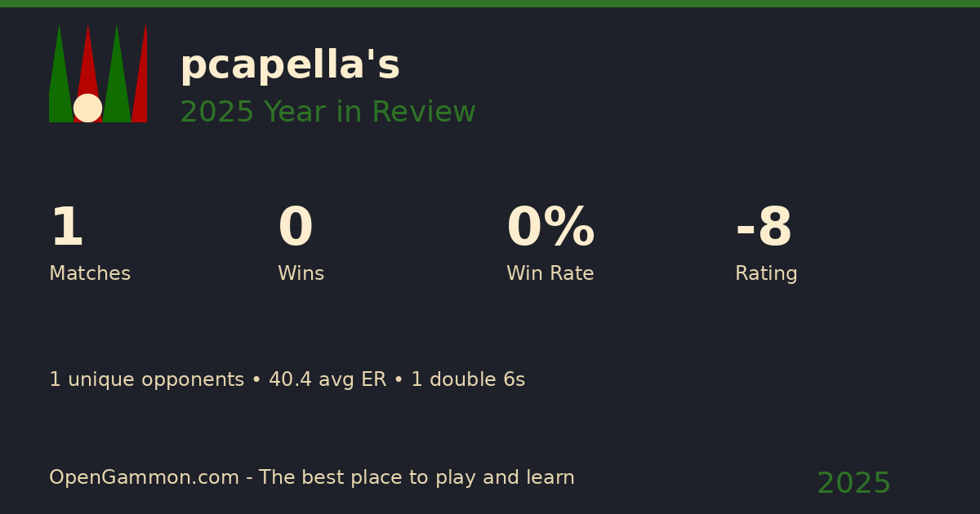Click the wins count number 0
The width and height of the screenshot is (980, 514).
coord(295,228)
